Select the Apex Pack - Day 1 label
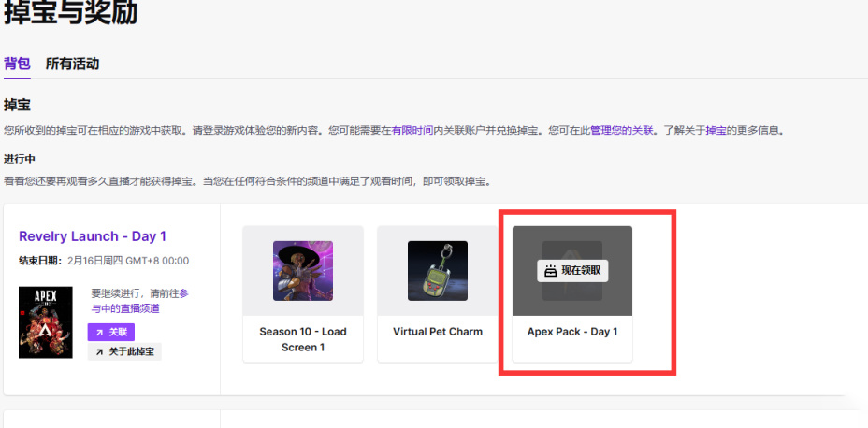Viewport: 868px width, 428px height. coord(571,332)
